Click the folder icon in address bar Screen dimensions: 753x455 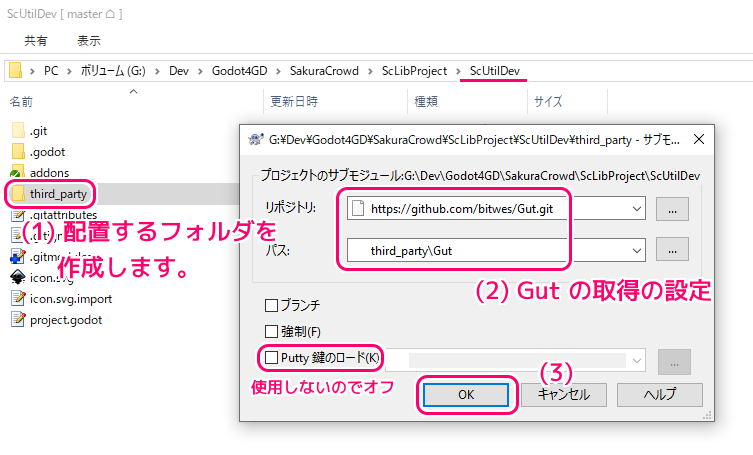tap(15, 71)
